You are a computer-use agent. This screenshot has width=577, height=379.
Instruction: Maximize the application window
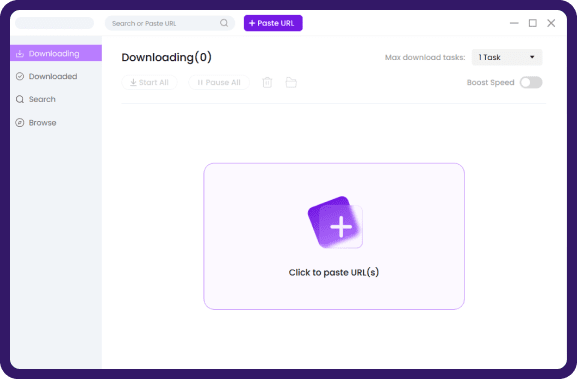coord(532,23)
